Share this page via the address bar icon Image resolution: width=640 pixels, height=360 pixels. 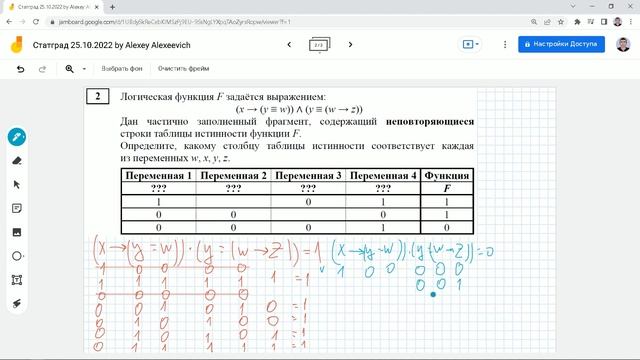click(x=547, y=22)
